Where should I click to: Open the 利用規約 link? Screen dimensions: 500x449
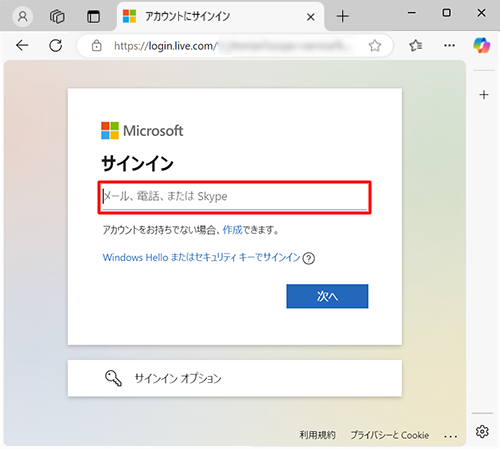point(317,435)
